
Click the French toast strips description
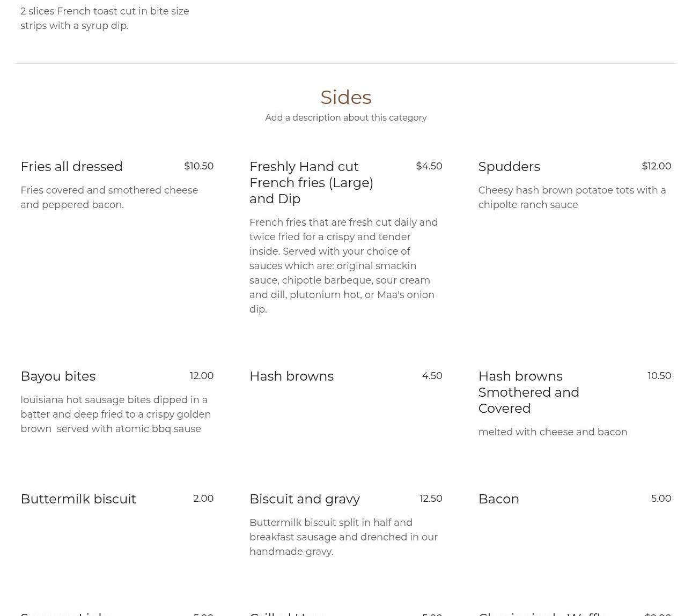[105, 18]
